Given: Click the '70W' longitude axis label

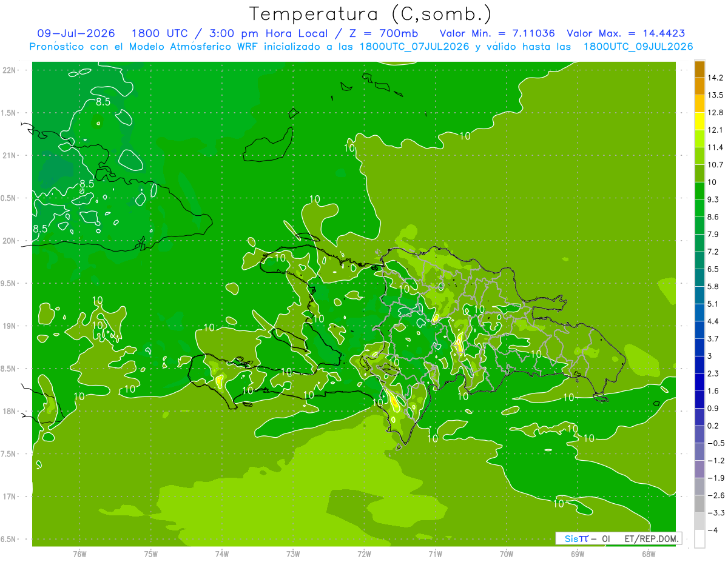Looking at the screenshot, I should [507, 554].
